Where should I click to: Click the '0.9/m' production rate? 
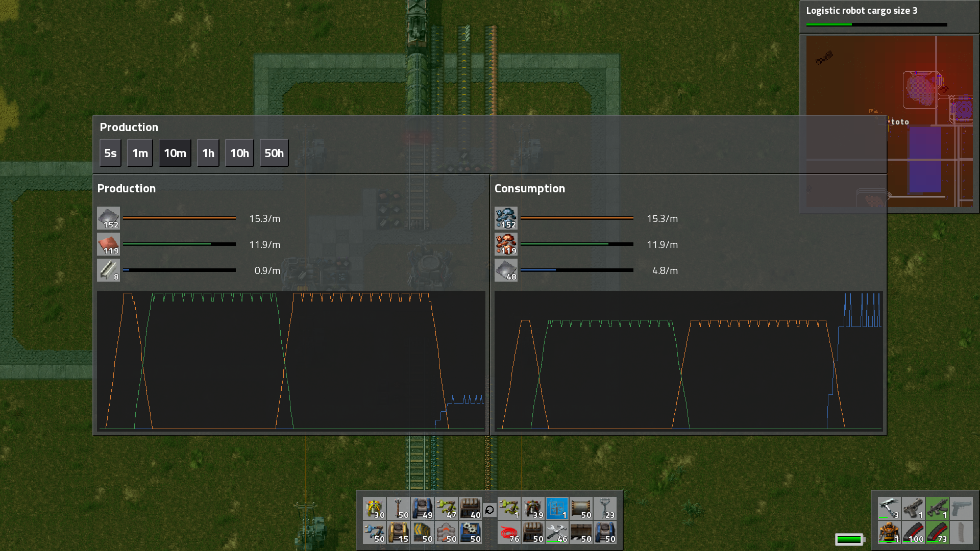coord(267,270)
